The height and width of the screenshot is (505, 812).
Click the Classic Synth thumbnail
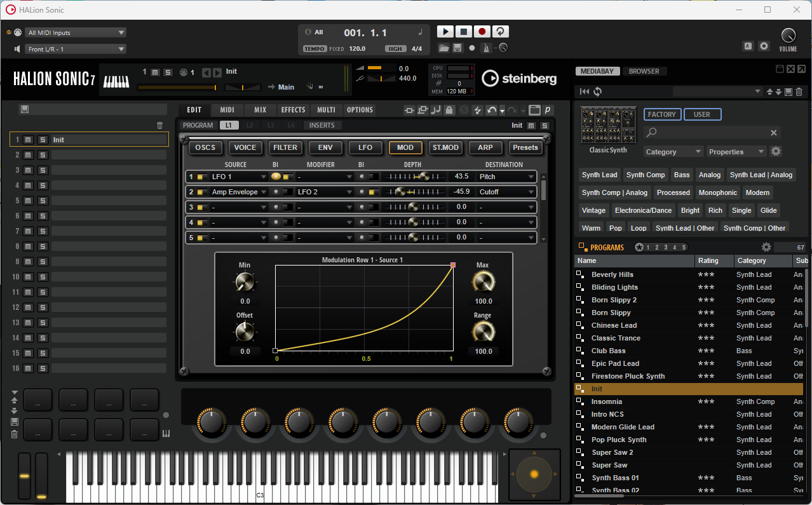(x=608, y=126)
